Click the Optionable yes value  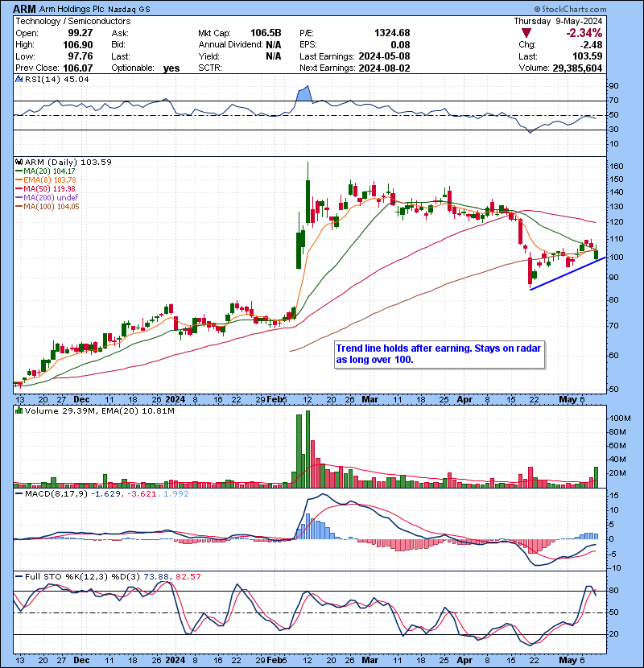[171, 68]
